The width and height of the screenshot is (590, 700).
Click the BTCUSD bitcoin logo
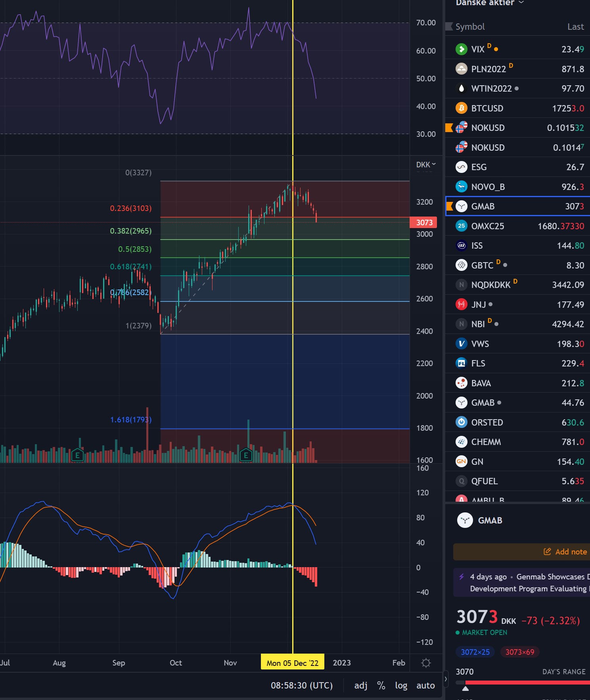[x=461, y=108]
